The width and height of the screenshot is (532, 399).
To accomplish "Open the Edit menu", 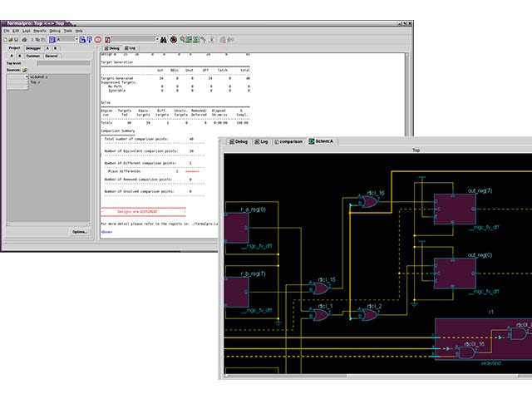I will (x=16, y=31).
